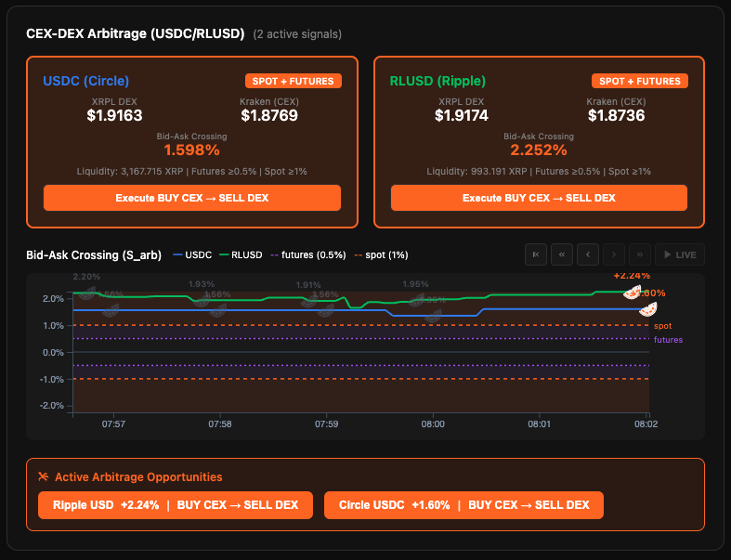Click the Active Arbitrage Opportunities icon
The image size is (731, 560).
[x=44, y=476]
